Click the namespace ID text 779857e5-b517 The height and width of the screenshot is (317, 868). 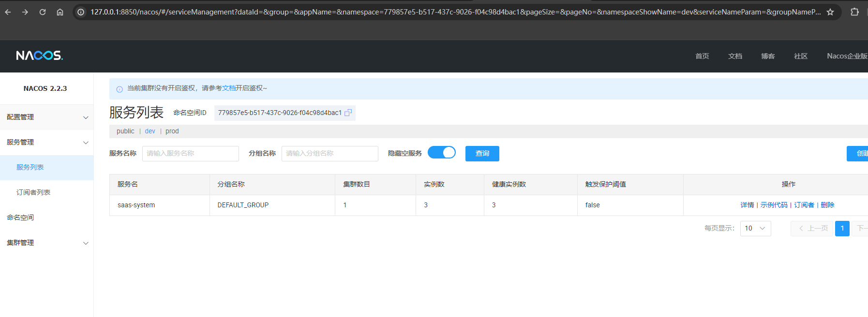280,113
